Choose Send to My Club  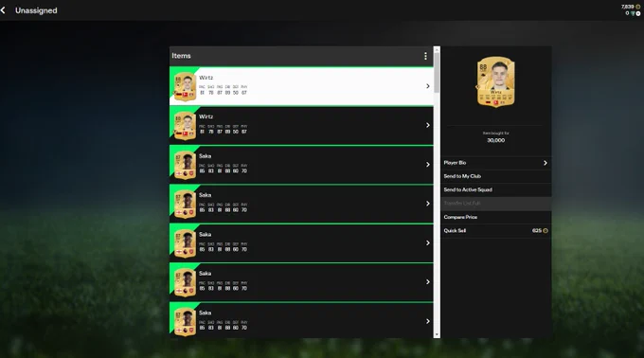pos(495,176)
